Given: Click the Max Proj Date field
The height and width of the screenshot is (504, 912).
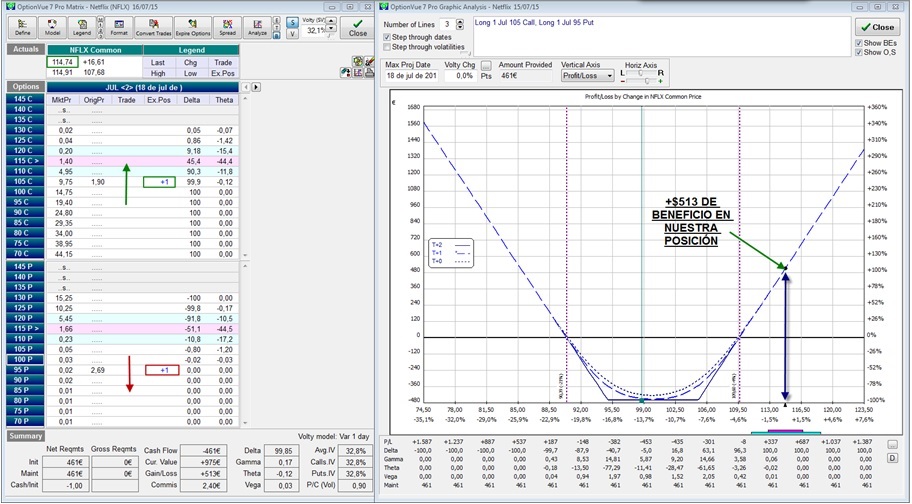Looking at the screenshot, I should 411,75.
